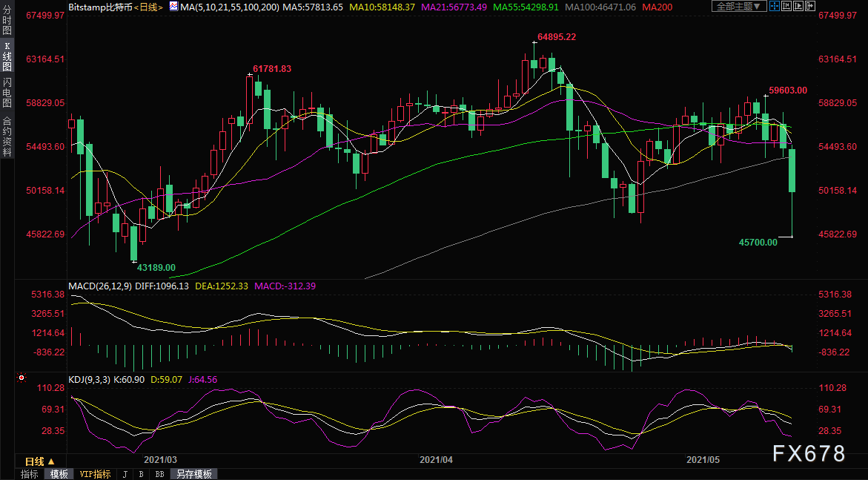Click the D:59.07 value
The image size is (868, 480).
(x=167, y=380)
